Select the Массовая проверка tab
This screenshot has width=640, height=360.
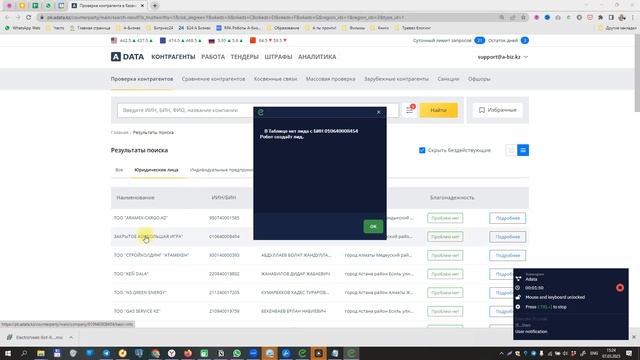click(x=331, y=79)
